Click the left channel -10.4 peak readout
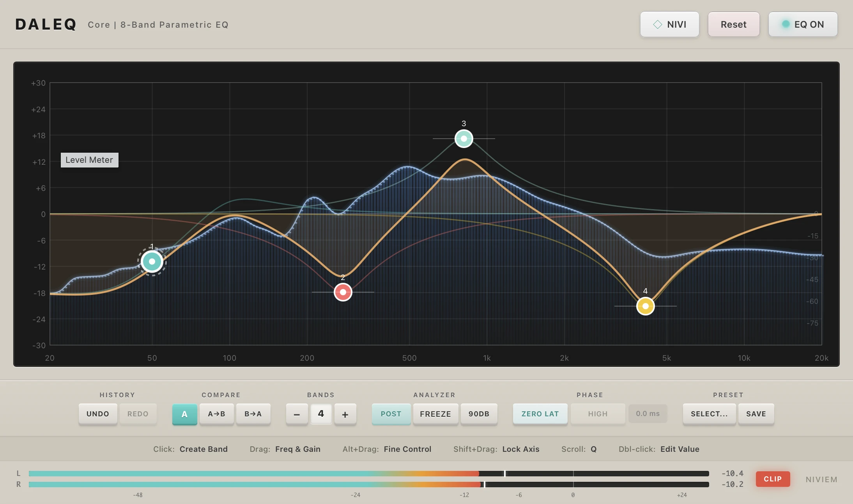This screenshot has height=504, width=853. [733, 474]
